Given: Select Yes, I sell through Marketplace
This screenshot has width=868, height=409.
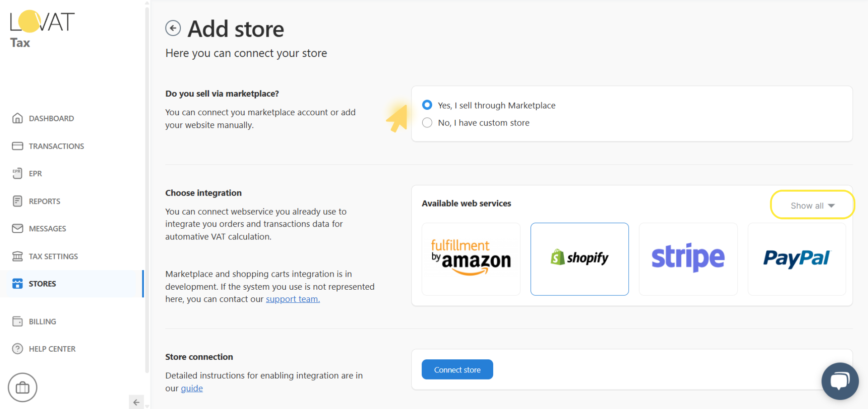Looking at the screenshot, I should 427,105.
